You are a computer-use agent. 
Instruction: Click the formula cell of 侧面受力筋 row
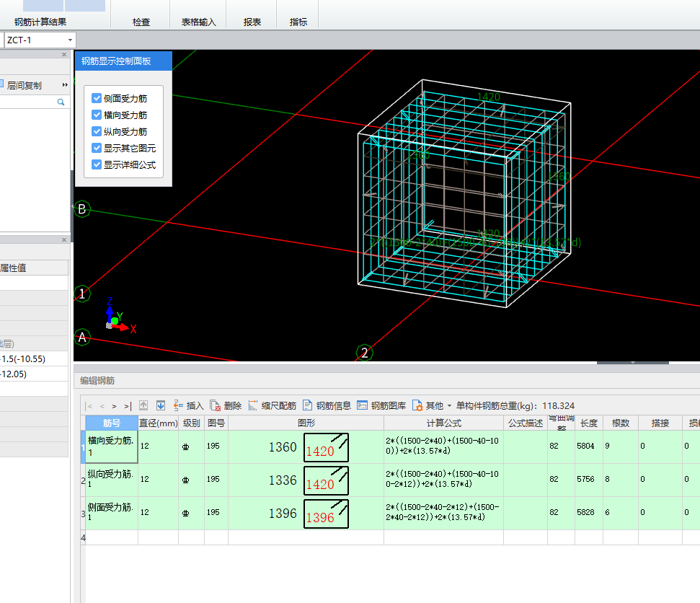[x=443, y=512]
